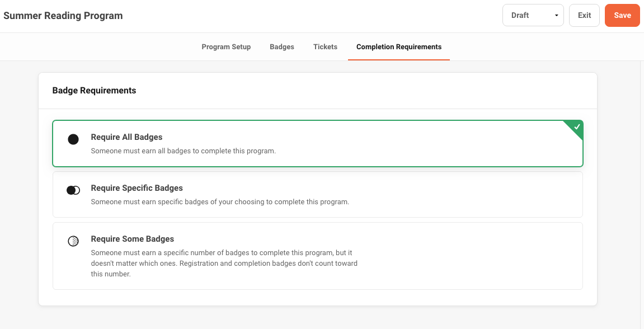Image resolution: width=644 pixels, height=329 pixels.
Task: Click the page's vertical scrollbar track
Action: tap(642, 195)
